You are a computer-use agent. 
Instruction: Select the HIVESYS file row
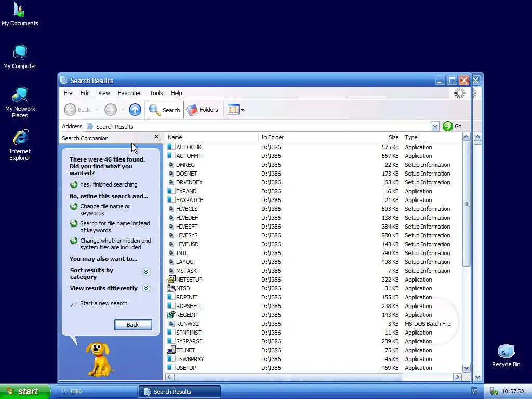coord(314,235)
